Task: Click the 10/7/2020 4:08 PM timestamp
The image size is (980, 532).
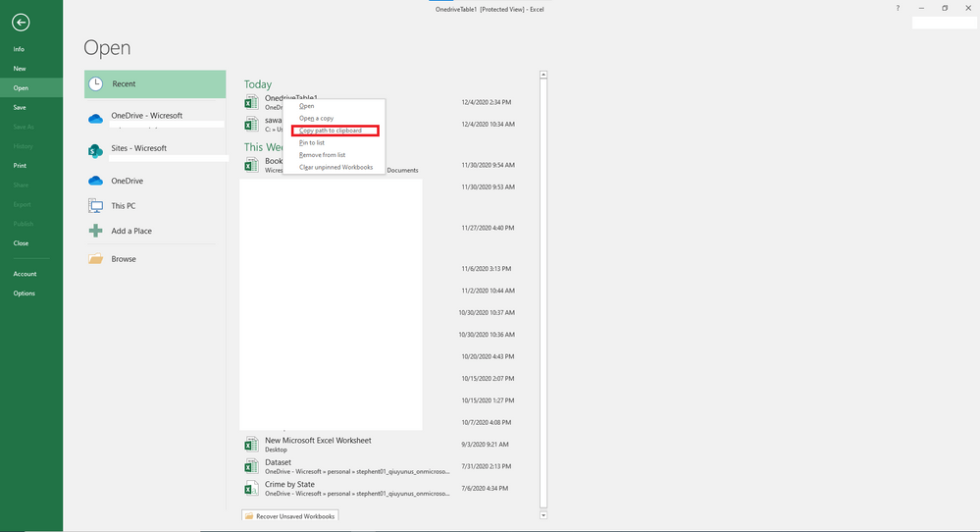Action: click(x=487, y=423)
